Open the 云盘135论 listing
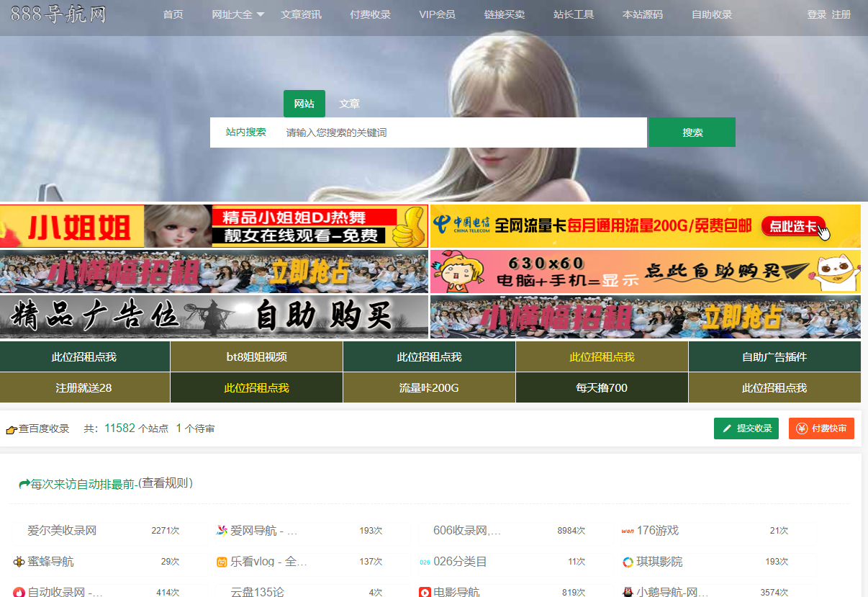868x597 pixels. (x=257, y=592)
